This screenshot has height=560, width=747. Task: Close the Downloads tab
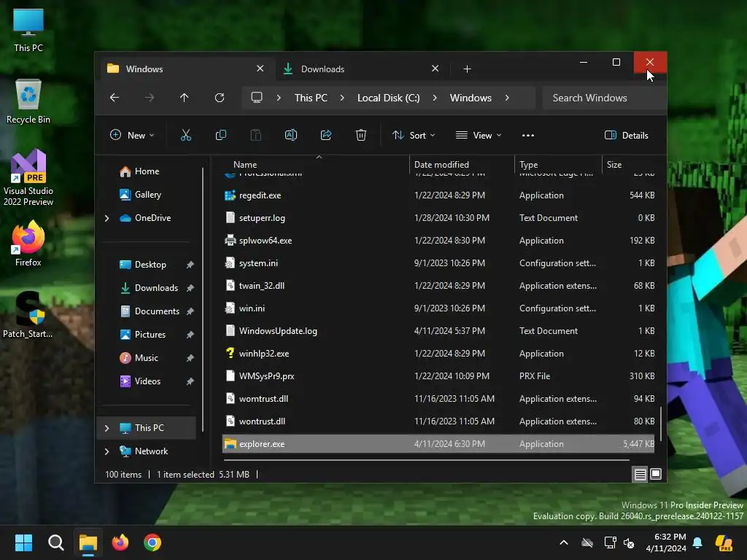pos(435,69)
